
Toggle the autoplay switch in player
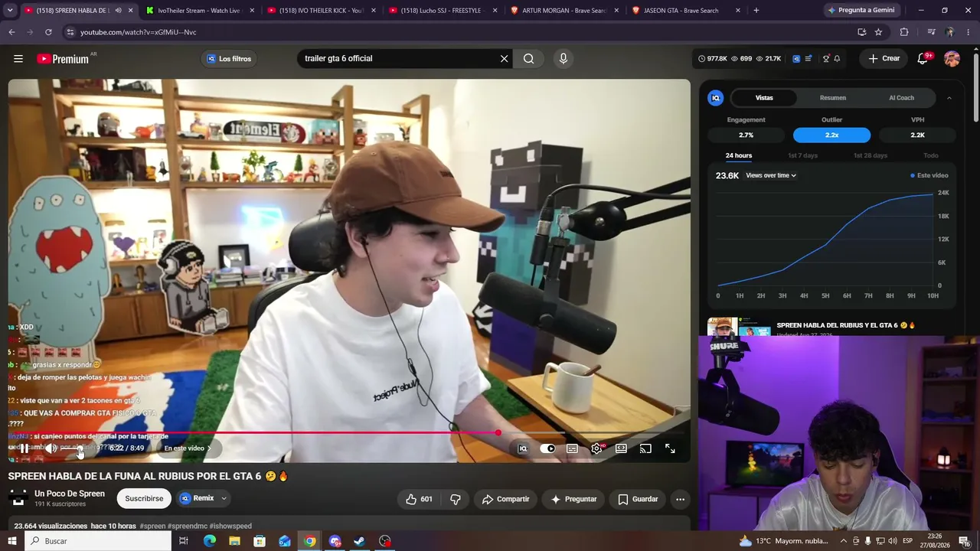547,448
